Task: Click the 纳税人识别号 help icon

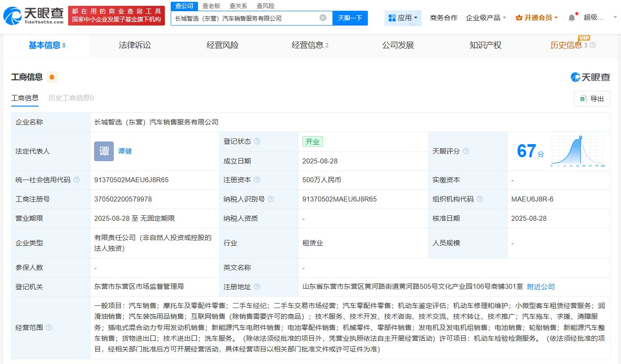Action: click(271, 199)
